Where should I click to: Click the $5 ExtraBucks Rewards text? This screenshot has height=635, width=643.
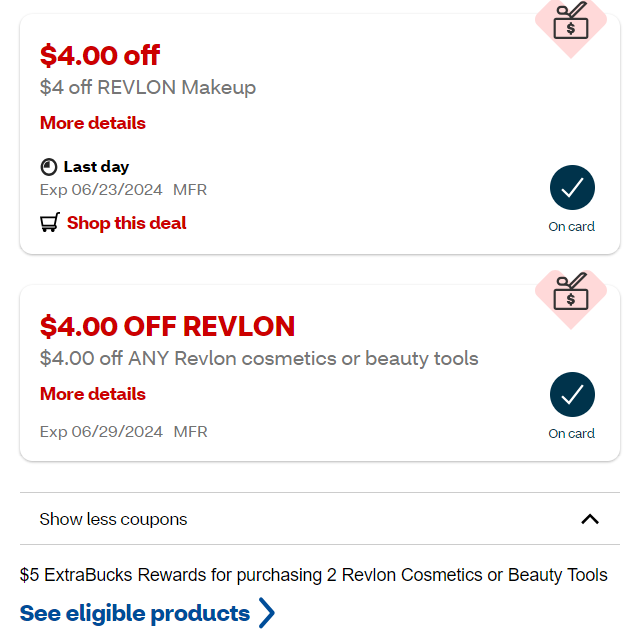pos(313,575)
